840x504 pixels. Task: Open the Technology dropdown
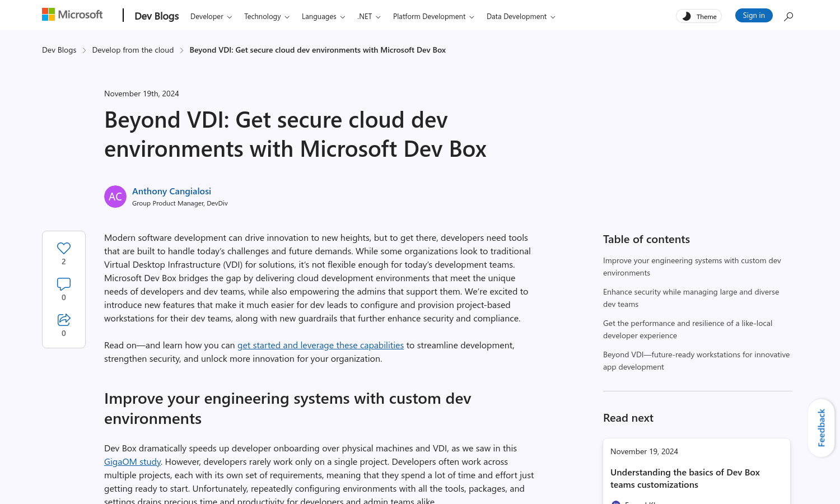(266, 16)
